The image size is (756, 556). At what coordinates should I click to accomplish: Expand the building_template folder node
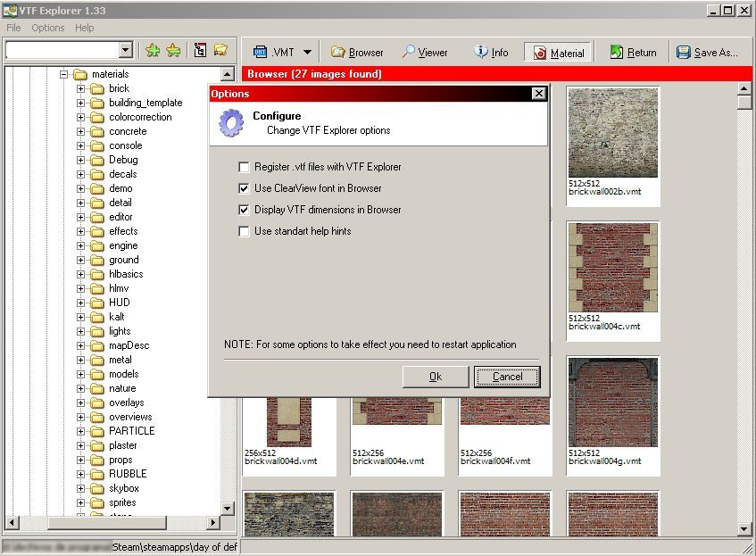80,104
